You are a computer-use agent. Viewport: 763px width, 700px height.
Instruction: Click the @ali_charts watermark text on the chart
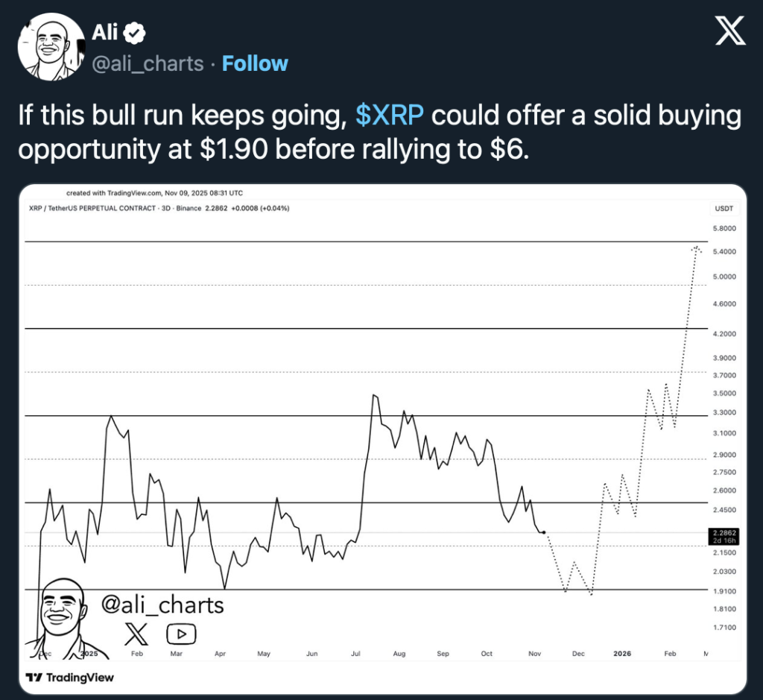(x=162, y=605)
